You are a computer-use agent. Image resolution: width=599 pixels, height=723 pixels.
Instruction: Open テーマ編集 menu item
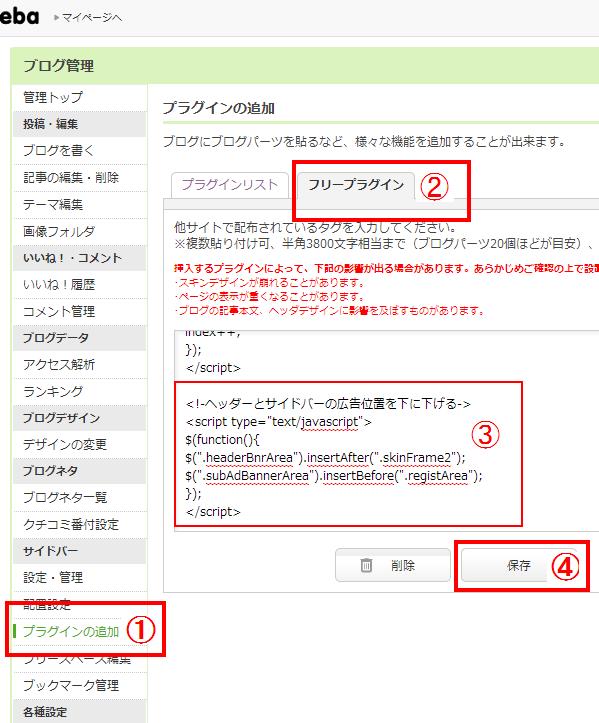click(53, 204)
